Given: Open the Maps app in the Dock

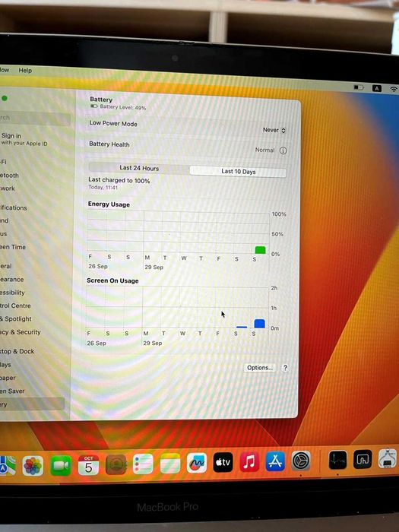Looking at the screenshot, I should click(x=7, y=465).
